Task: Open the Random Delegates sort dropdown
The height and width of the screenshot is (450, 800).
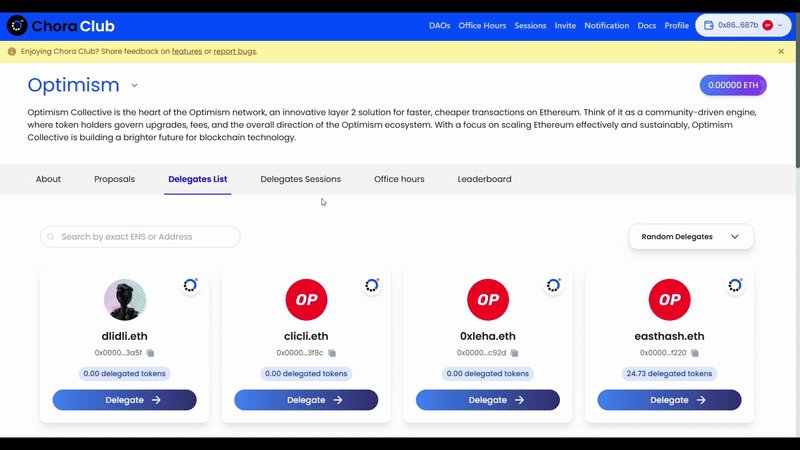Action: [691, 237]
